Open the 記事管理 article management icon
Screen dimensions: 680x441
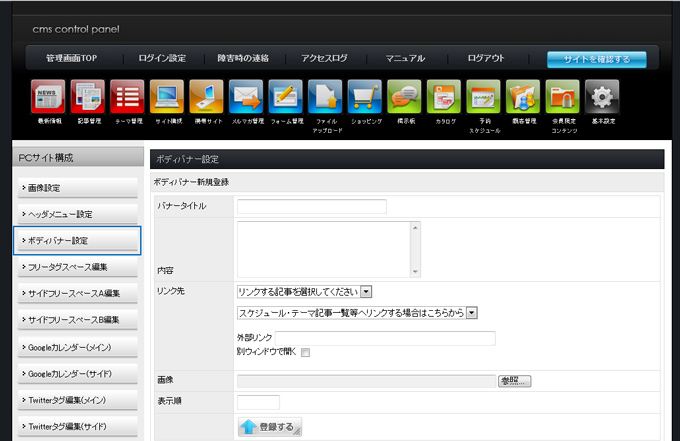click(x=88, y=97)
